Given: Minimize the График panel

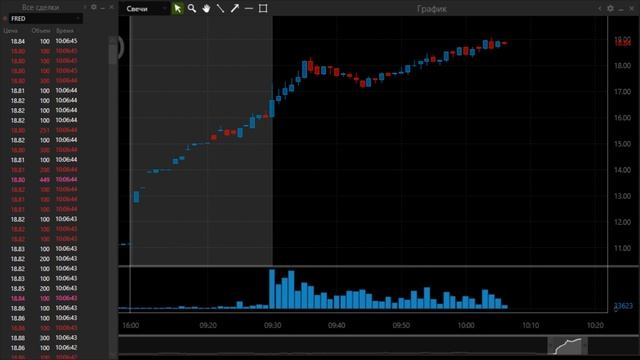Looking at the screenshot, I should pyautogui.click(x=621, y=9).
